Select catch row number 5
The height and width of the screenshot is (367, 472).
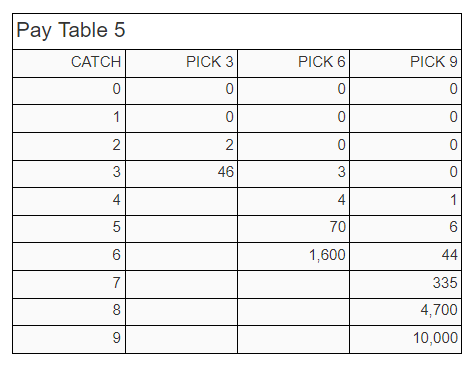[x=116, y=227]
